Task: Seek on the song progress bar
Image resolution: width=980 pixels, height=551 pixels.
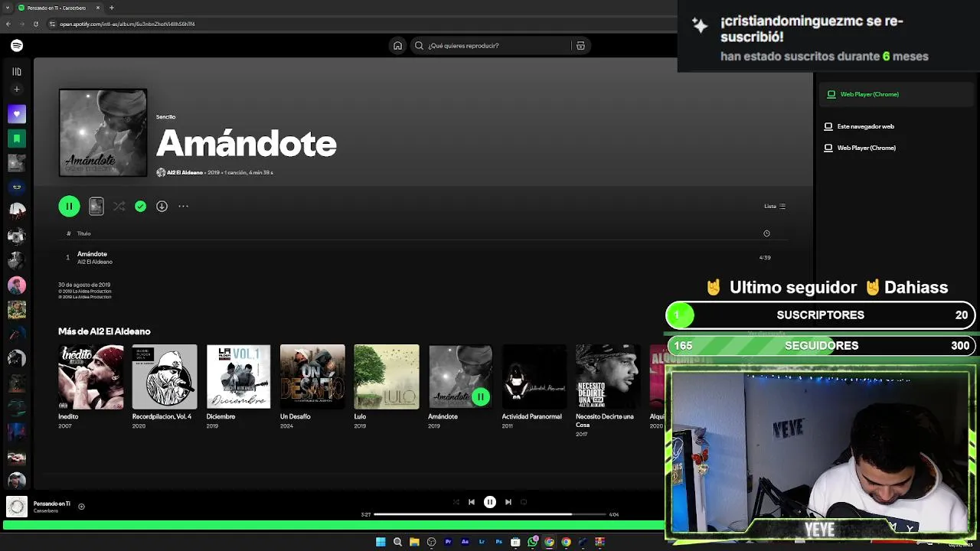Action: point(490,514)
